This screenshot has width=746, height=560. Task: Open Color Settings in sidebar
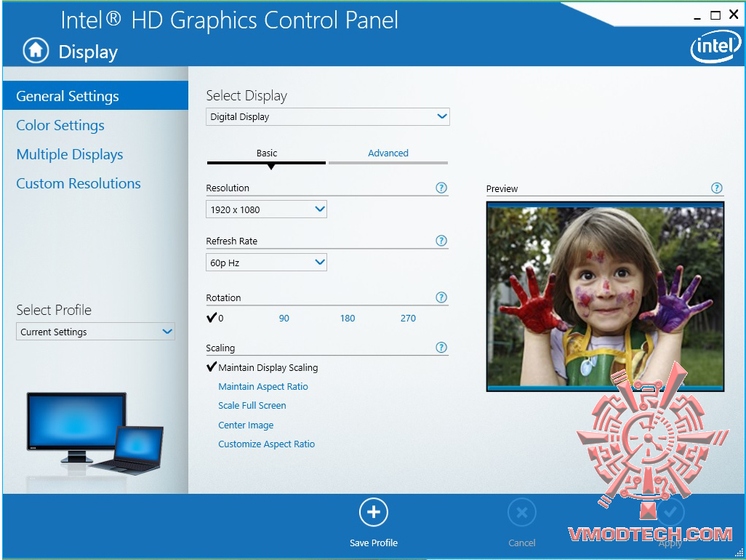60,125
